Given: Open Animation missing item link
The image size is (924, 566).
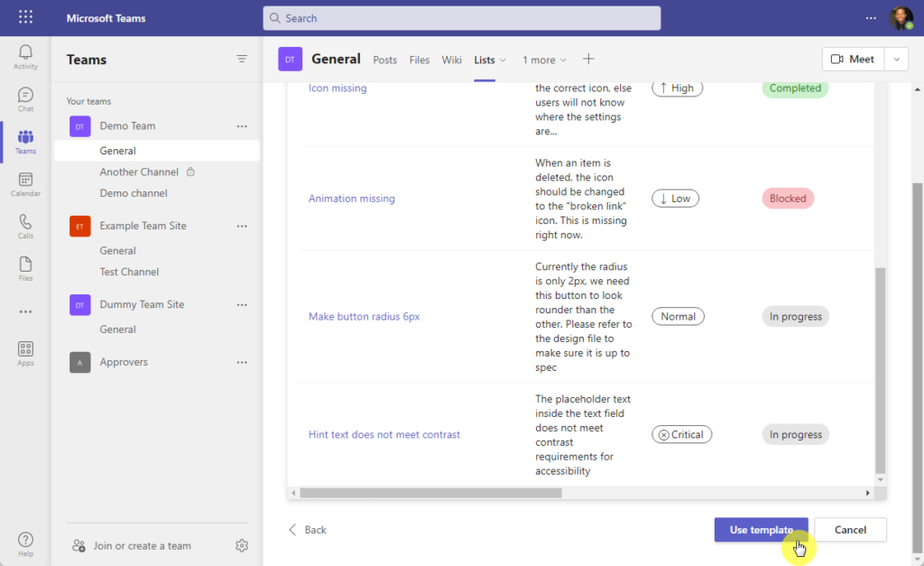Looking at the screenshot, I should point(352,198).
